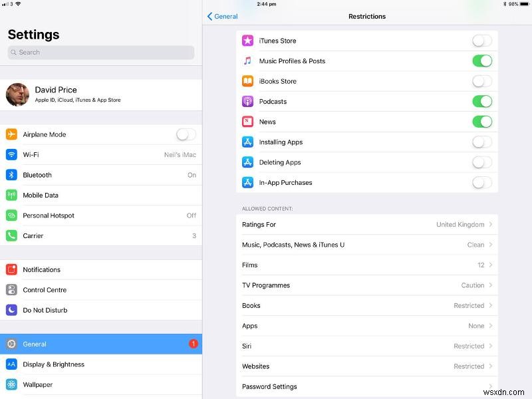The height and width of the screenshot is (399, 532).
Task: Allow Installing Apps
Action: [x=482, y=142]
